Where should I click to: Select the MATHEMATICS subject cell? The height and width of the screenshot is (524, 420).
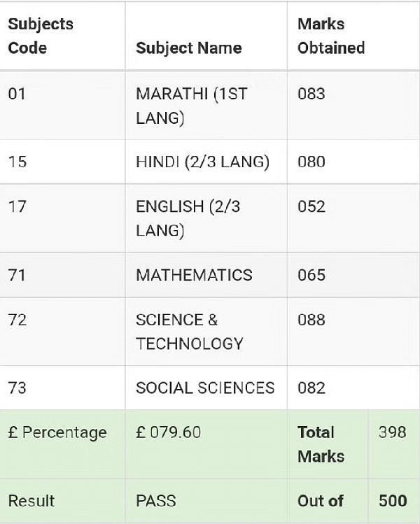pyautogui.click(x=194, y=275)
